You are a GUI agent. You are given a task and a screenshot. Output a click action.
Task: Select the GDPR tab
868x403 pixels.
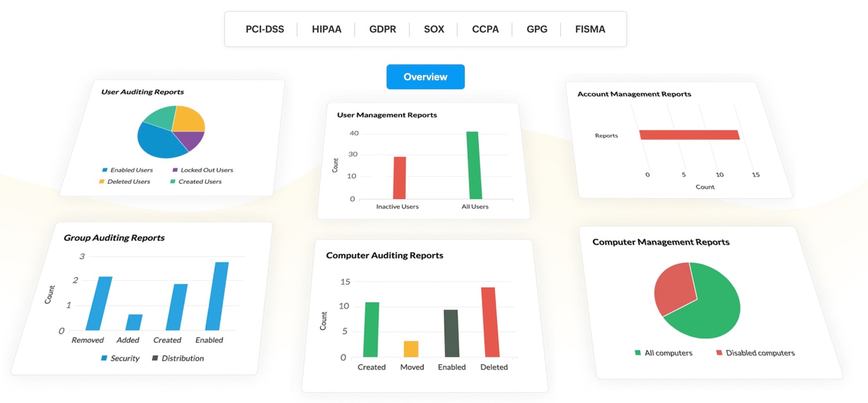(x=382, y=29)
